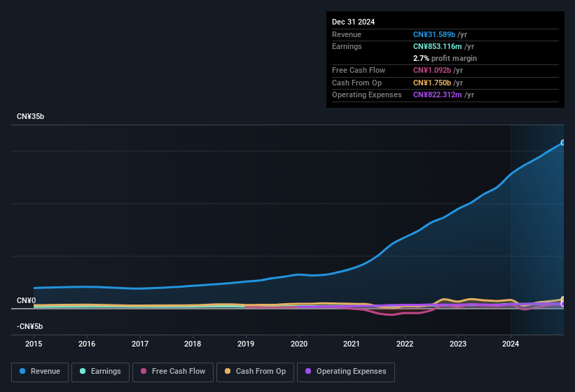Click the 2017 x-axis label

coord(140,344)
